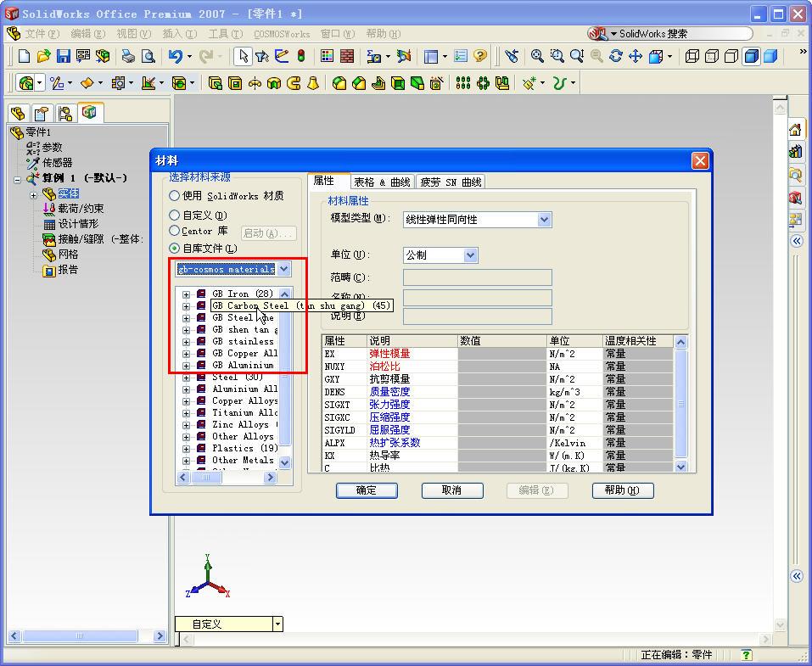Image resolution: width=812 pixels, height=666 pixels.
Task: Click the 帮助(H) button in the dialog
Action: click(623, 490)
